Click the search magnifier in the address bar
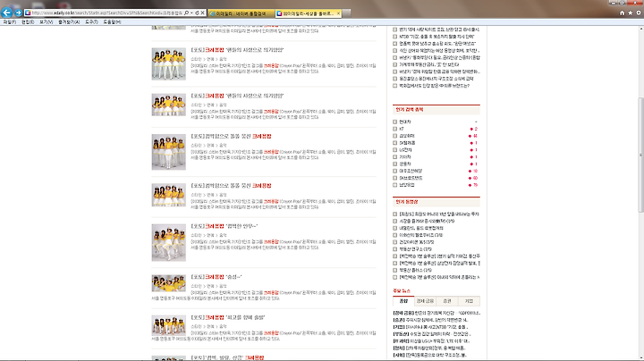The image size is (644, 361). point(186,13)
